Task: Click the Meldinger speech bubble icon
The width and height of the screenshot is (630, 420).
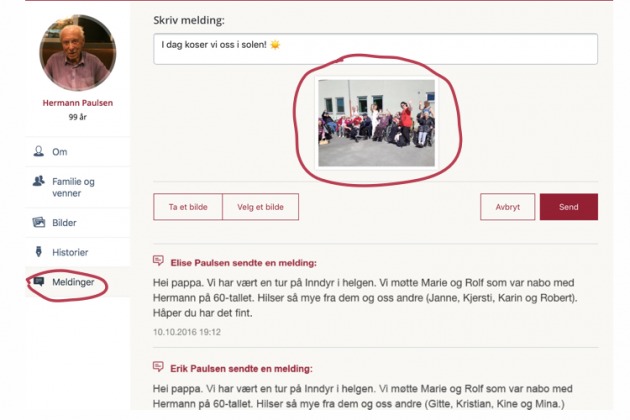Action: [39, 281]
